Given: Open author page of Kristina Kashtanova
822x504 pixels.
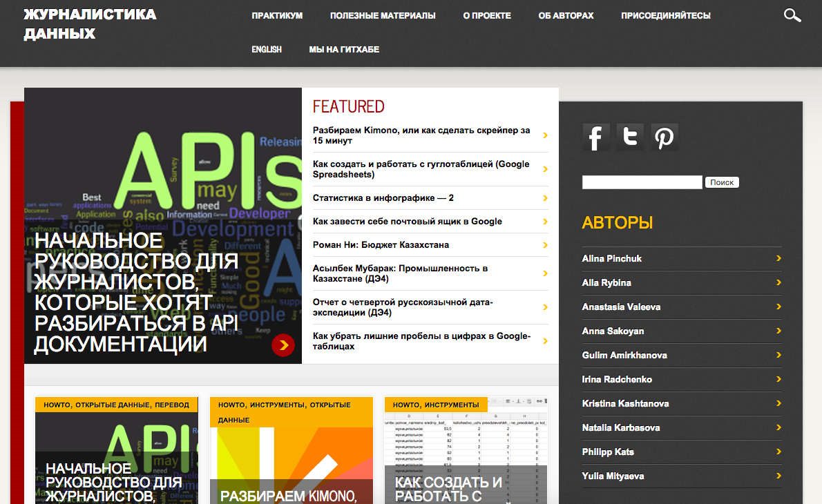Looking at the screenshot, I should (625, 403).
